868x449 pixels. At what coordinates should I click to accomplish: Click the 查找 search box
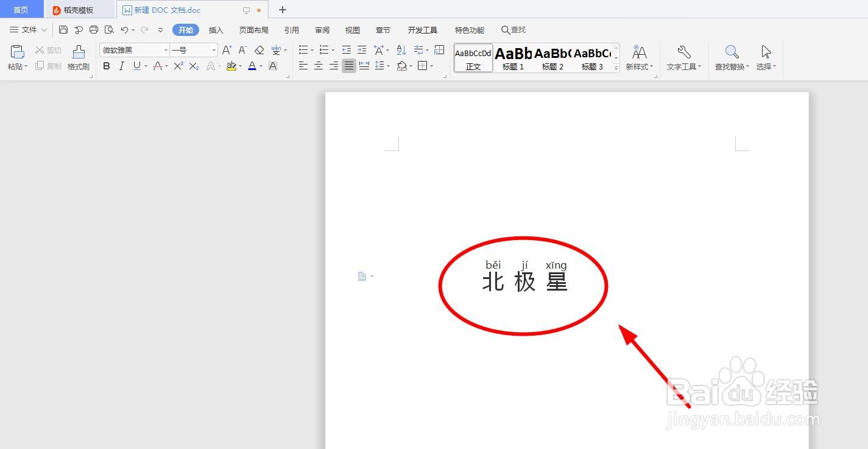point(513,30)
